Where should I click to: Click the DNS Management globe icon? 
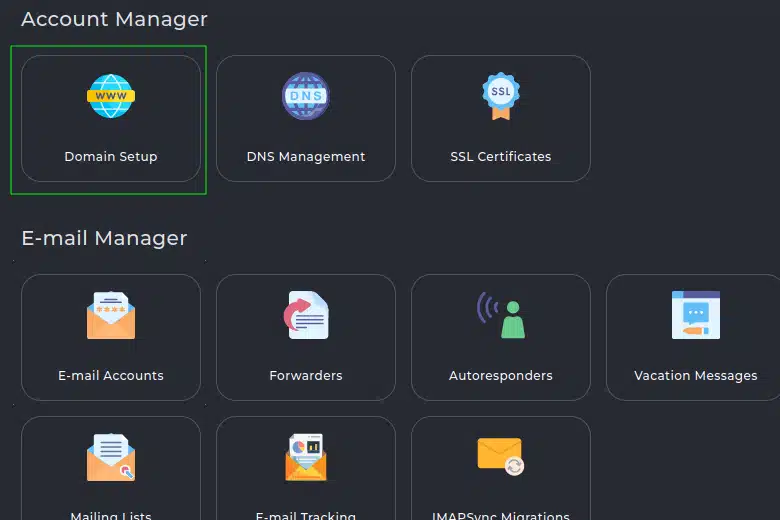306,97
